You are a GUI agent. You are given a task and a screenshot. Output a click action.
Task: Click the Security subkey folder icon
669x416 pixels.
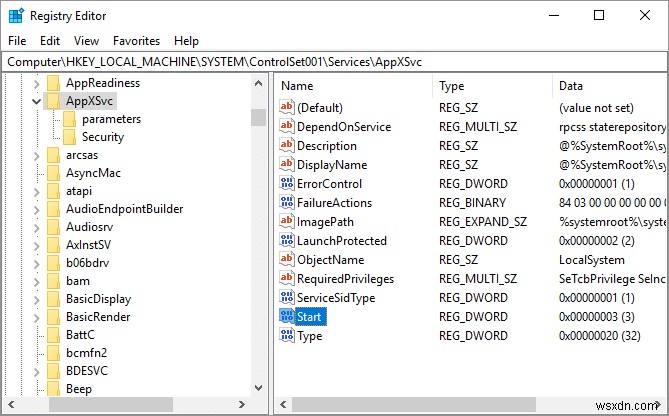point(69,137)
